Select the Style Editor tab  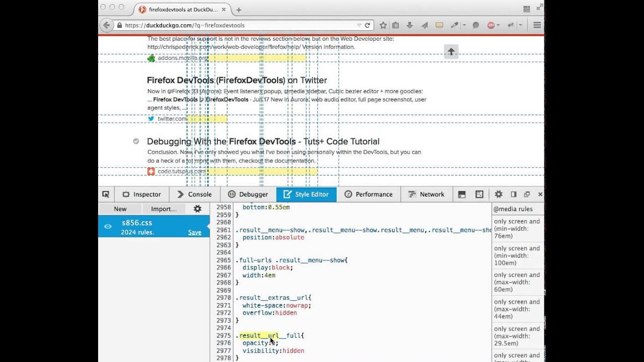coord(306,194)
